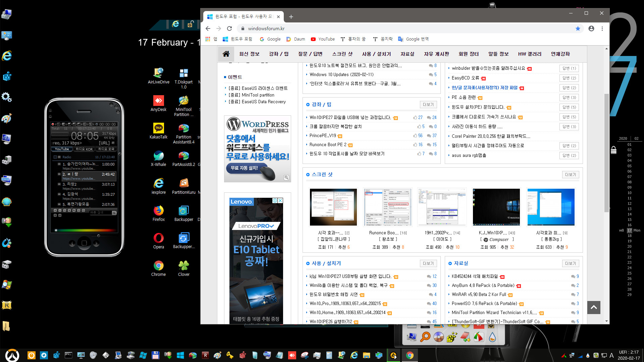Open Clover desktop shortcut
644x362 pixels.
click(x=183, y=268)
